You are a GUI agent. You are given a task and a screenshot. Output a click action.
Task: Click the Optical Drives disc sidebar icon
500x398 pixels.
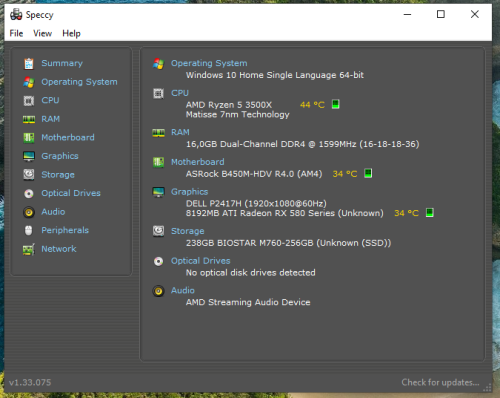pyautogui.click(x=29, y=193)
